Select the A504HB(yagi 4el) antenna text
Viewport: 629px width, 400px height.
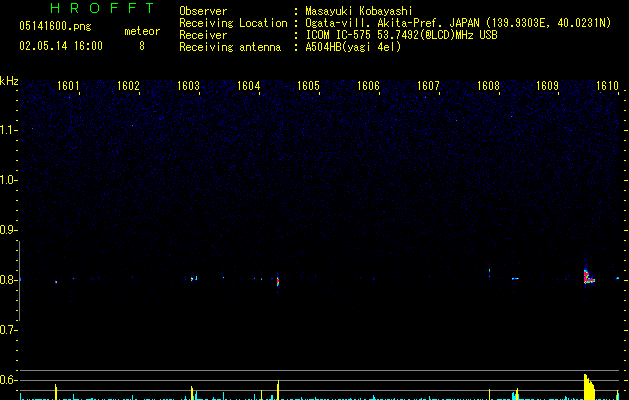pos(353,47)
